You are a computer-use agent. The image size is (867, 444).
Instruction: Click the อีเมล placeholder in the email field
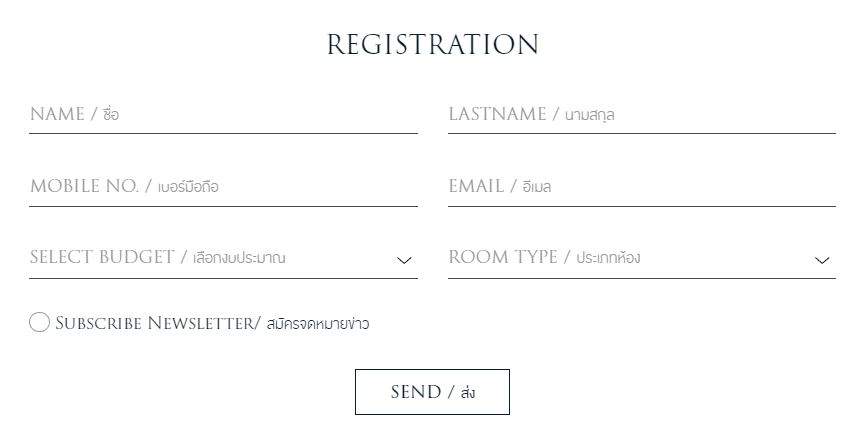pos(537,187)
